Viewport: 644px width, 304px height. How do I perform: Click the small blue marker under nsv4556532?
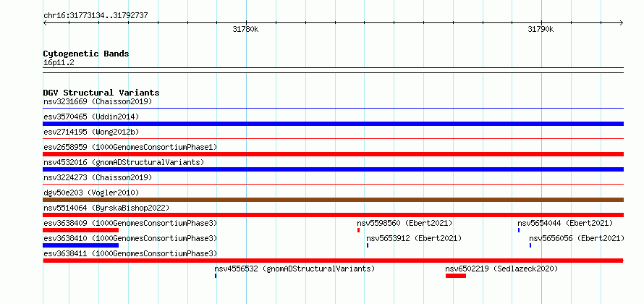[x=216, y=276]
